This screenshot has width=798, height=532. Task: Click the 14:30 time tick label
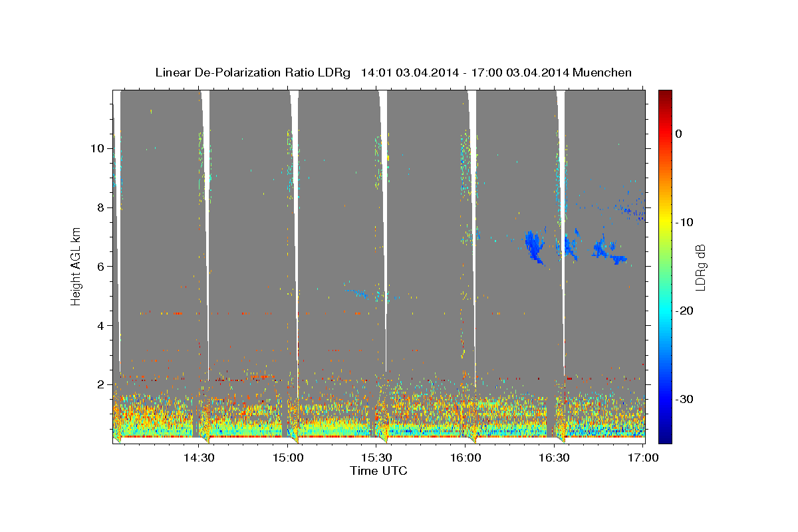click(x=199, y=458)
